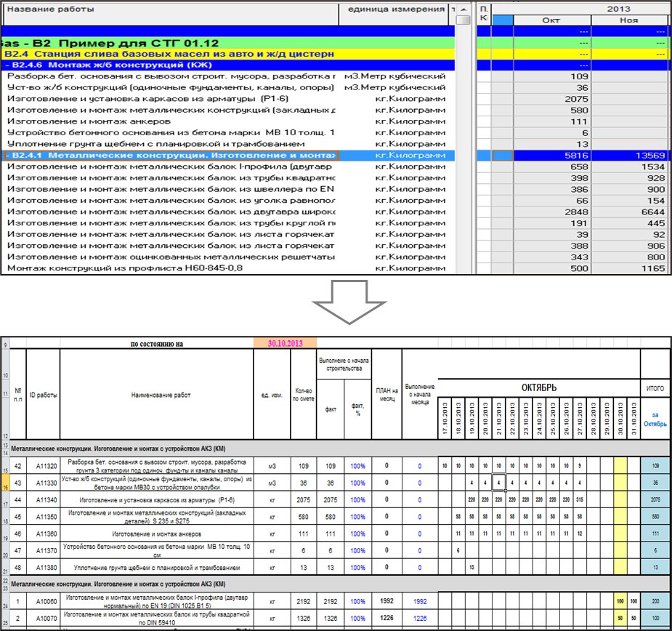The height and width of the screenshot is (631, 672).
Task: Select the Монтаж конструкций из профлиста Н60-845-0,8 row
Action: point(227,268)
